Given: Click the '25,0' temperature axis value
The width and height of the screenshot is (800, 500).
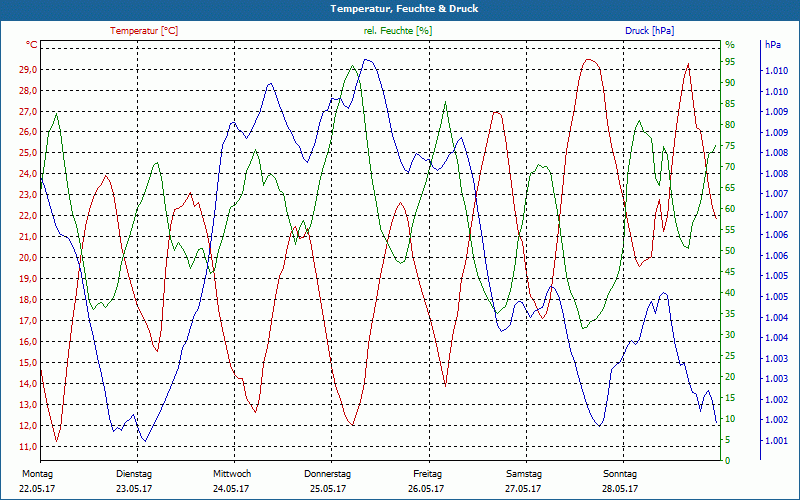Looking at the screenshot, I should point(28,153).
